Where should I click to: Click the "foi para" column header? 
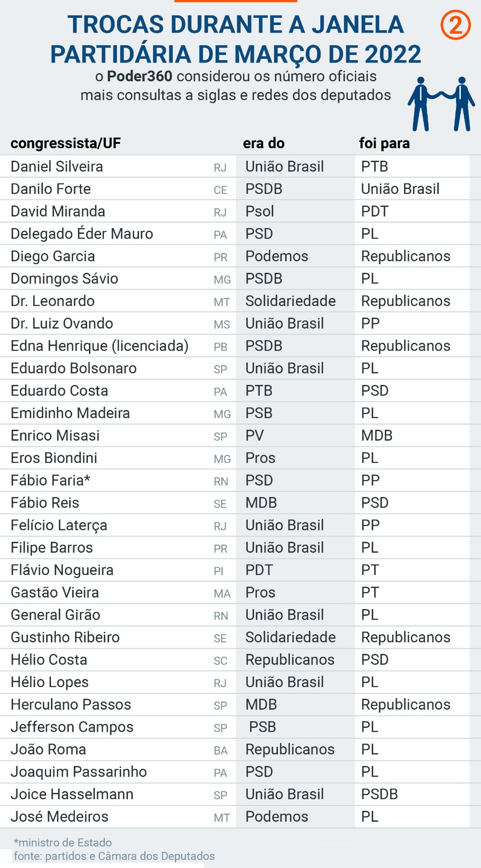click(x=384, y=143)
